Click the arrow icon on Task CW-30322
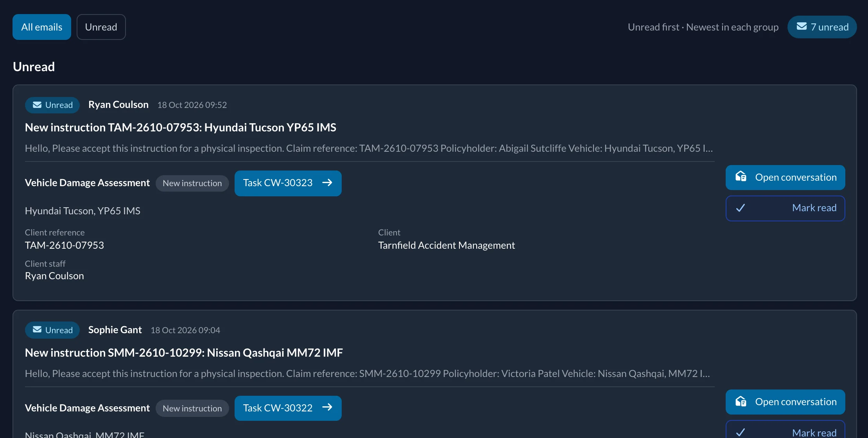The image size is (868, 438). (327, 407)
